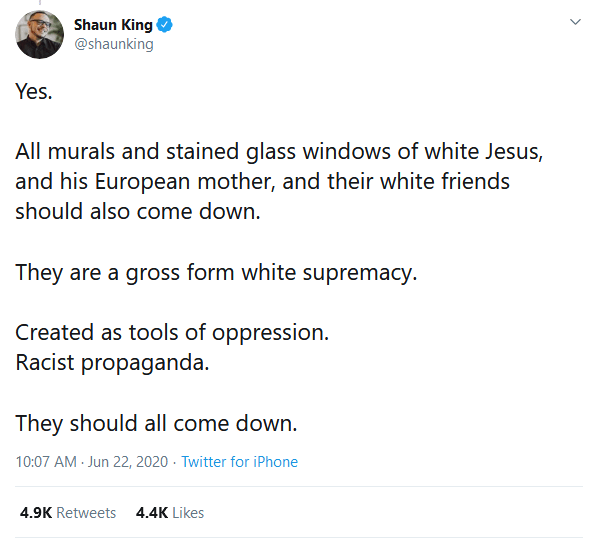The image size is (598, 540).
Task: Click the blue verified badge icon
Action: (165, 25)
